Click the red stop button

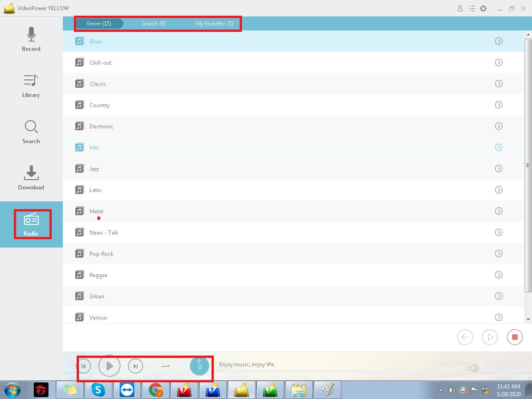514,337
